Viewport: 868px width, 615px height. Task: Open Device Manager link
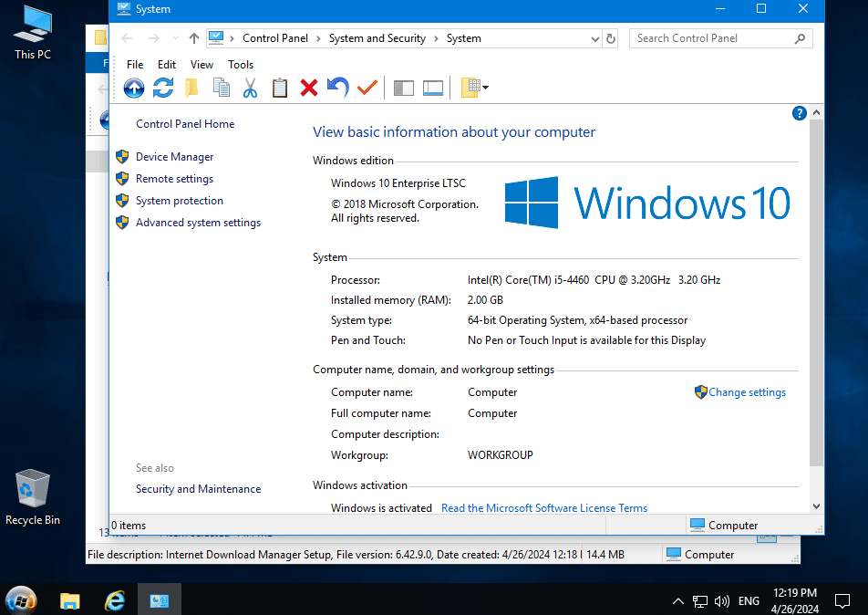point(174,157)
